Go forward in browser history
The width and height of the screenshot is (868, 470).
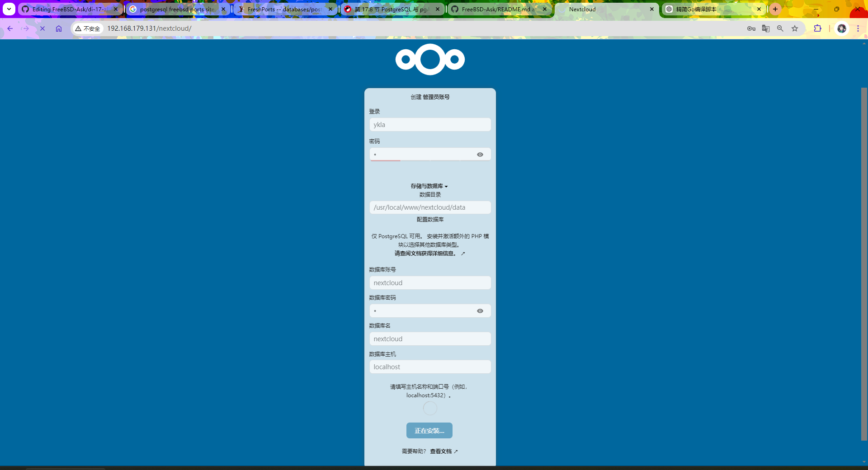[x=26, y=28]
